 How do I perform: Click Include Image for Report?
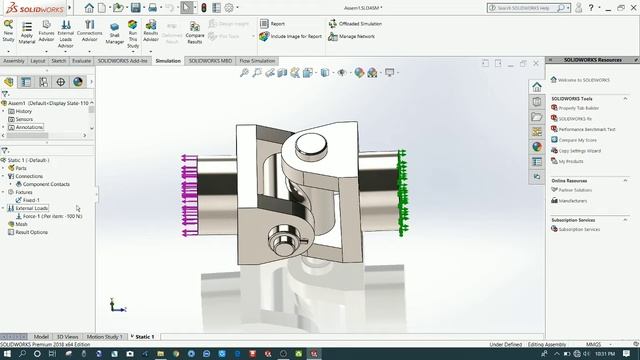pyautogui.click(x=291, y=36)
